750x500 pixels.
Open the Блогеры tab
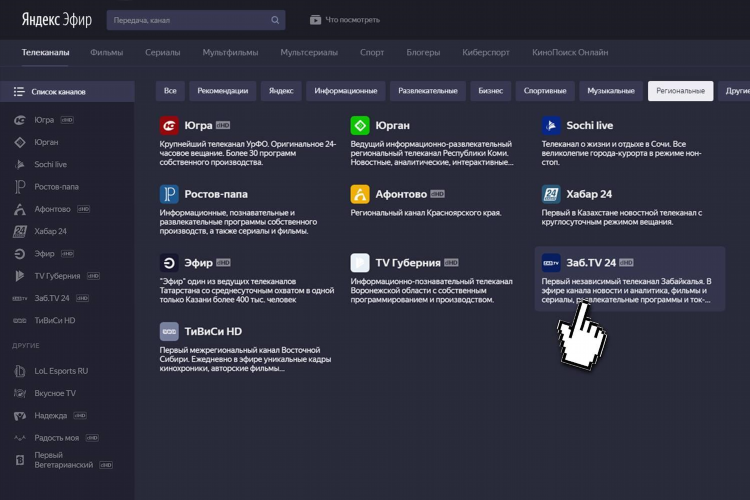click(423, 53)
